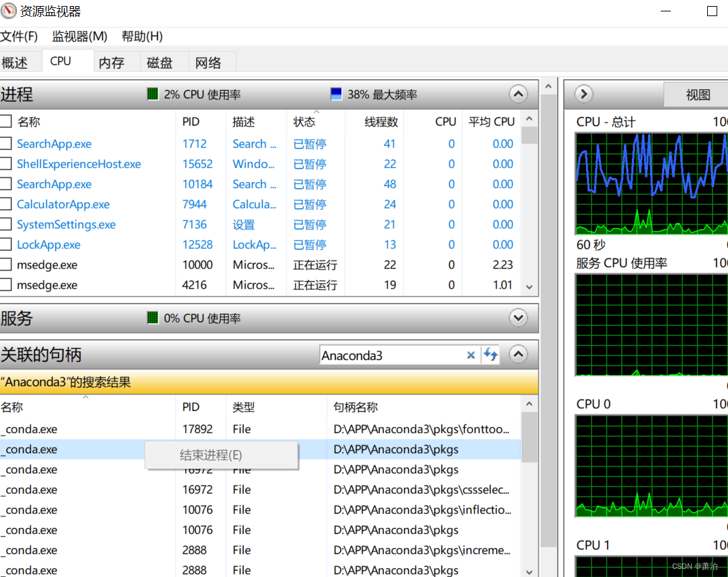Tick the ShellExperienceHost.exe checkbox

click(x=5, y=164)
